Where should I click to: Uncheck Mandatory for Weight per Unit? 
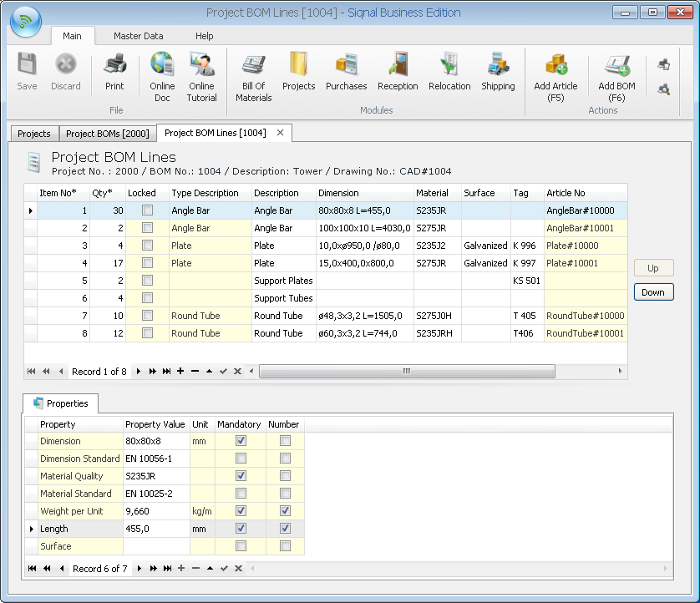(241, 511)
